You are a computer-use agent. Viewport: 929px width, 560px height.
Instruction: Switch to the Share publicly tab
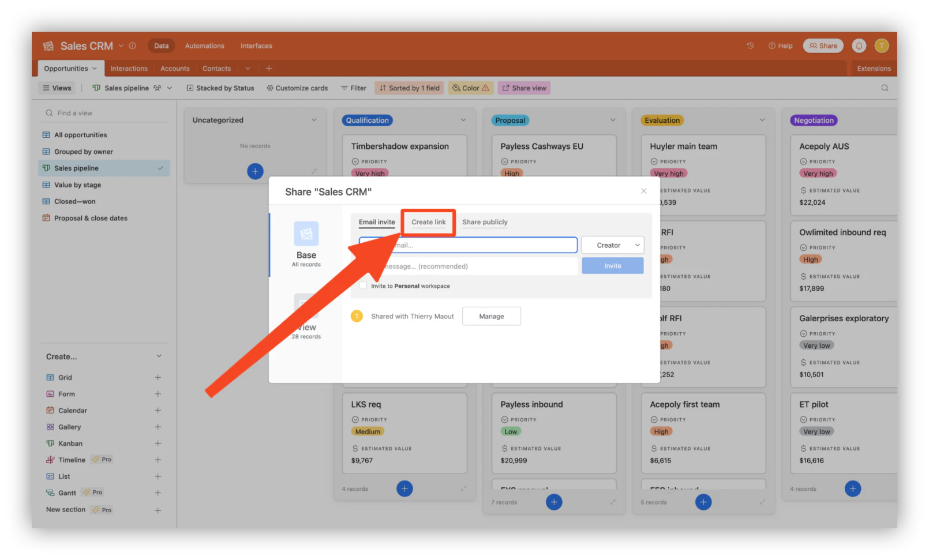[485, 222]
